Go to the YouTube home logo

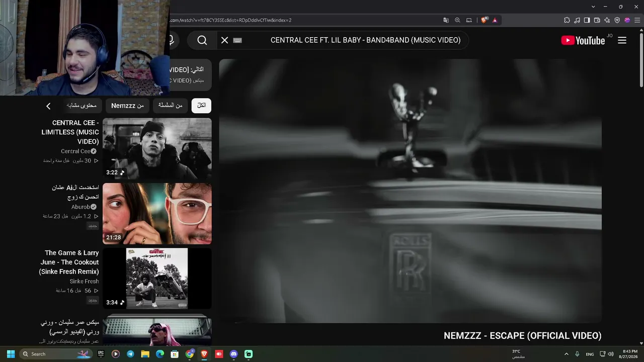tap(583, 41)
